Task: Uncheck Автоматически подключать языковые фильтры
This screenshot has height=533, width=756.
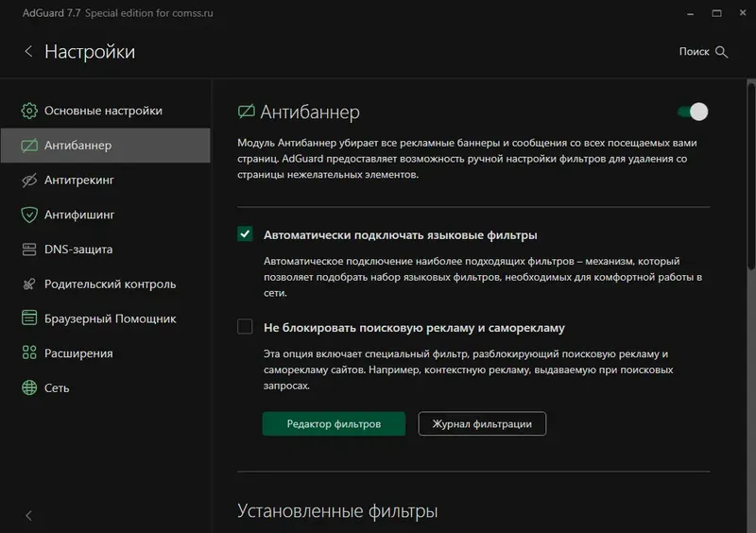Action: pos(245,234)
